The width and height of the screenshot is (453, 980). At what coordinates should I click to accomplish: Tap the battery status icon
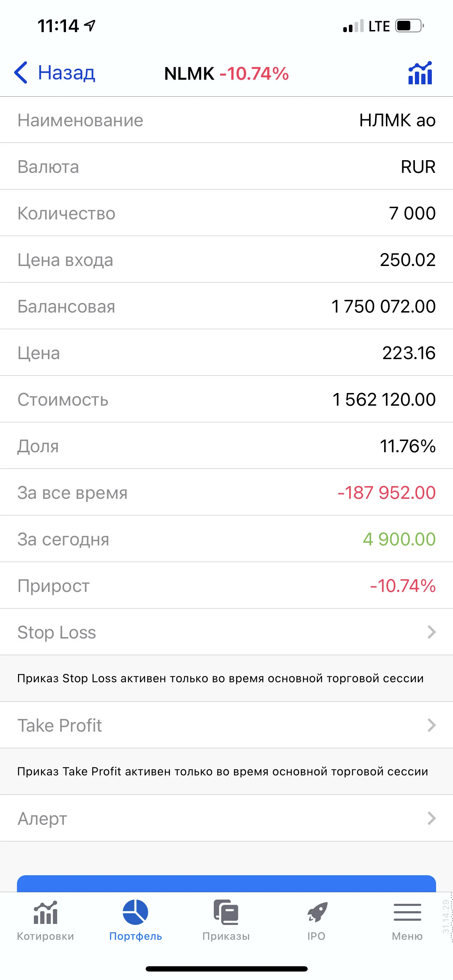point(409,26)
